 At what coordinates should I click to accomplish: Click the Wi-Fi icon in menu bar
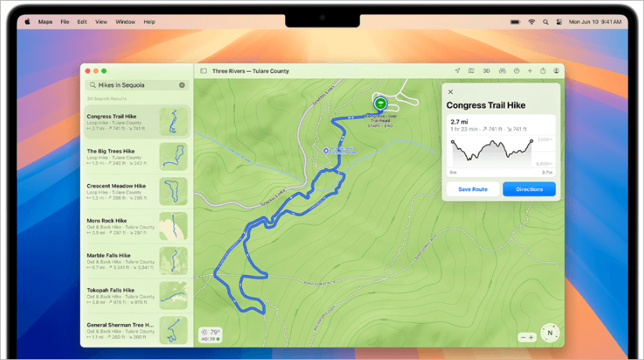coord(531,22)
